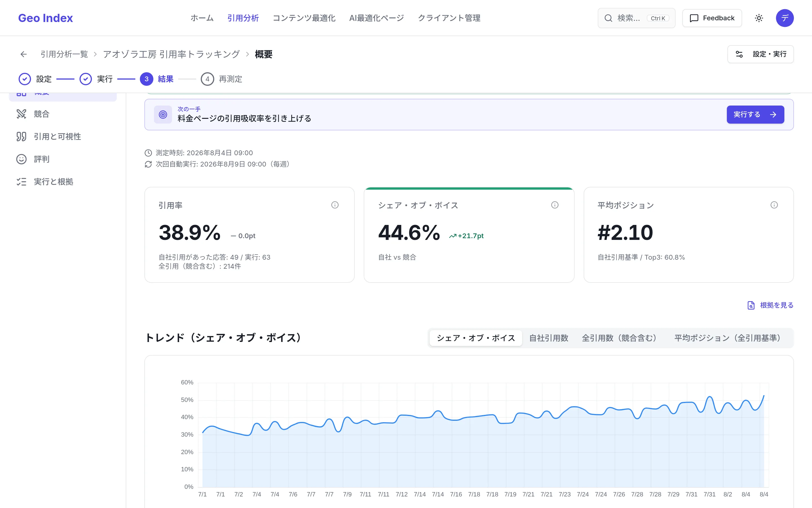Screen dimensions: 812x508
Task: Open 競合 in the sidebar
Action: click(63, 114)
